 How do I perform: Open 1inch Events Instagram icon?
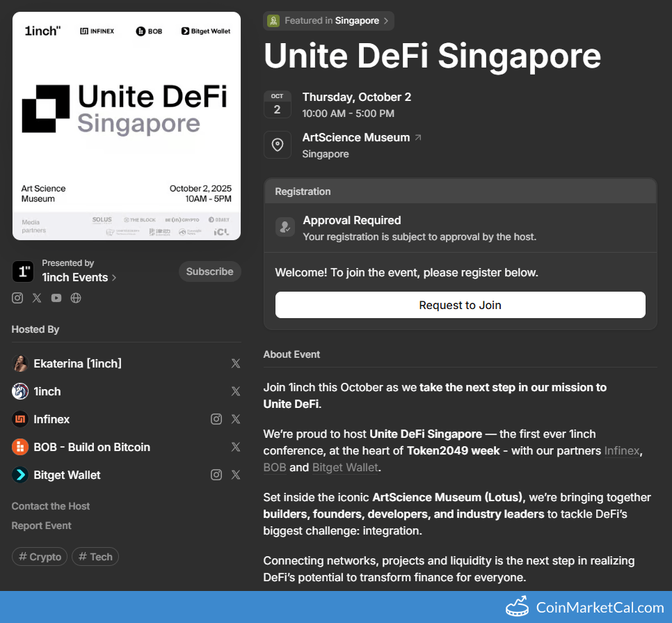[x=17, y=298]
